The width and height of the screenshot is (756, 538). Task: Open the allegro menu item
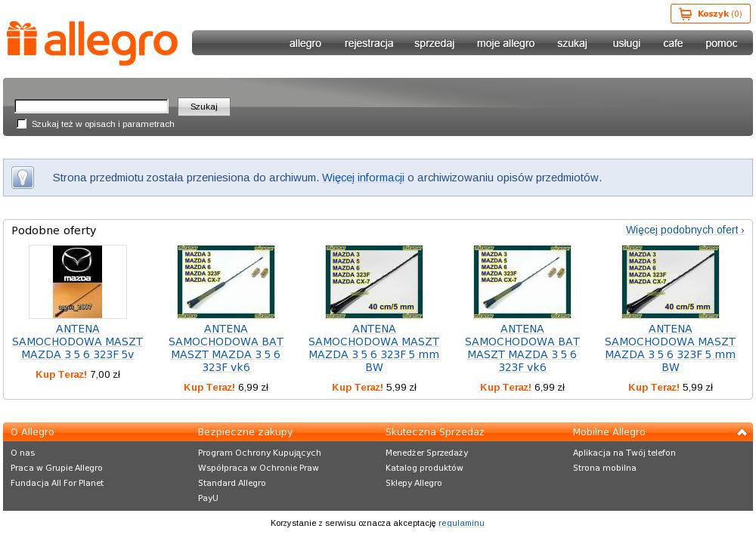pyautogui.click(x=305, y=43)
